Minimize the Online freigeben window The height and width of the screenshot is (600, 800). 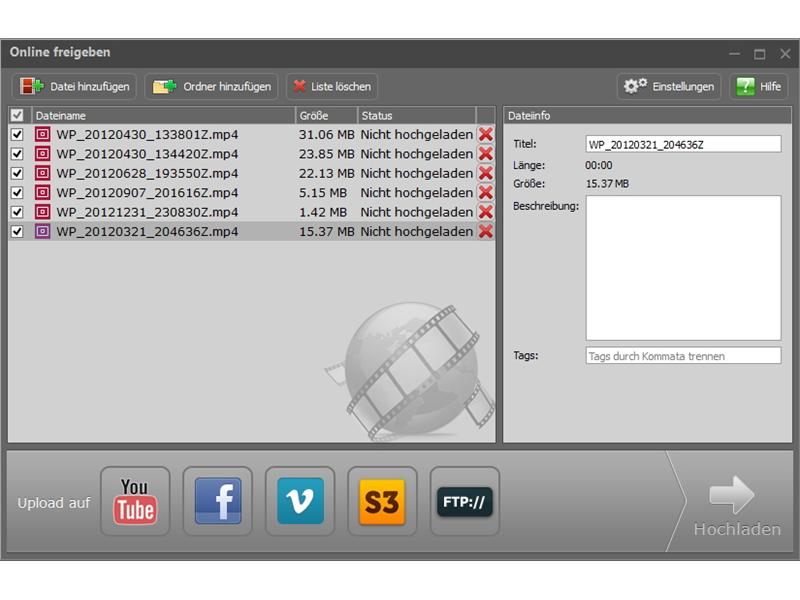coord(735,54)
